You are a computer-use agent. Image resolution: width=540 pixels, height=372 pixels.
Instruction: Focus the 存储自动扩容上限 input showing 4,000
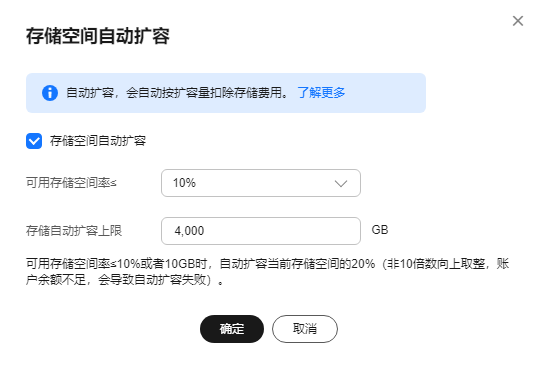coord(261,231)
